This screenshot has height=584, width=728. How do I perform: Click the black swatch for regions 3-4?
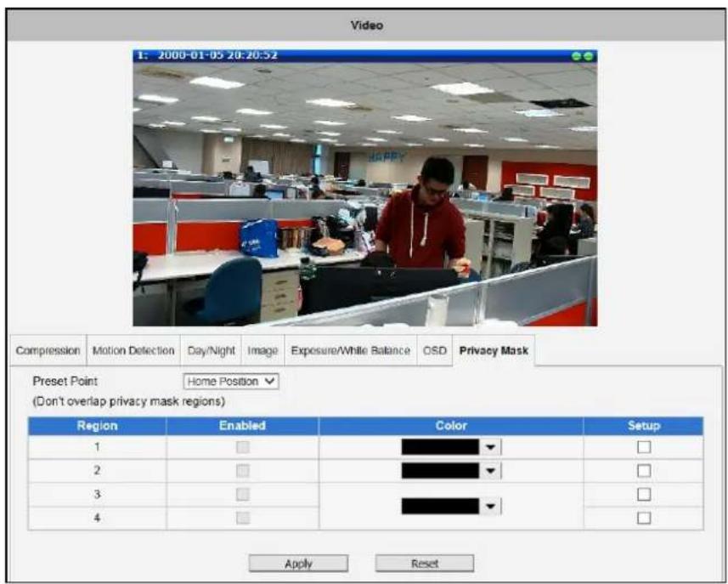[x=440, y=506]
